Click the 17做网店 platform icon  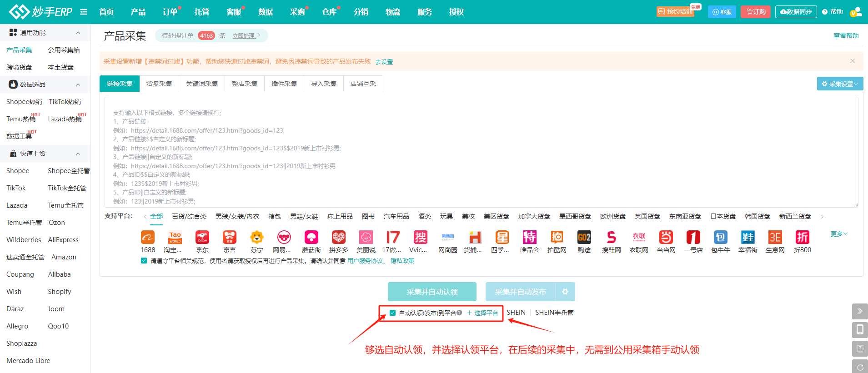393,237
